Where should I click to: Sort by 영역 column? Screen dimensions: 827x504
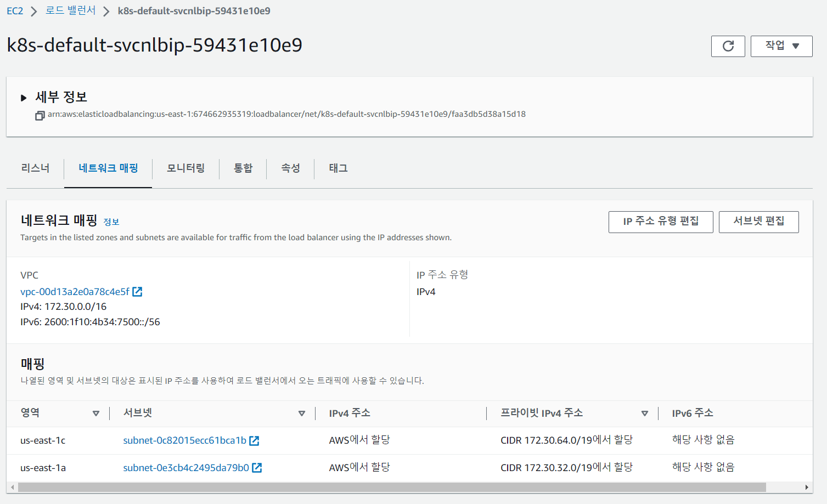click(96, 414)
